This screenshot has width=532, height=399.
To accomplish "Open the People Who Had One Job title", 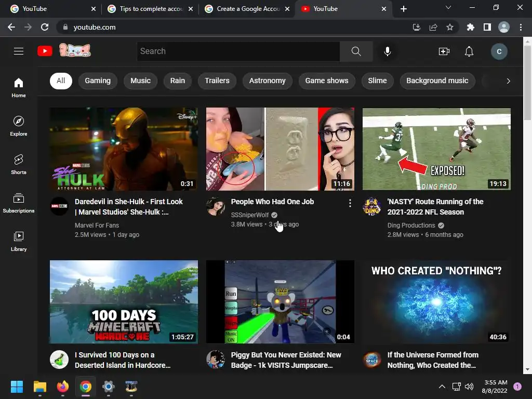I will point(272,202).
